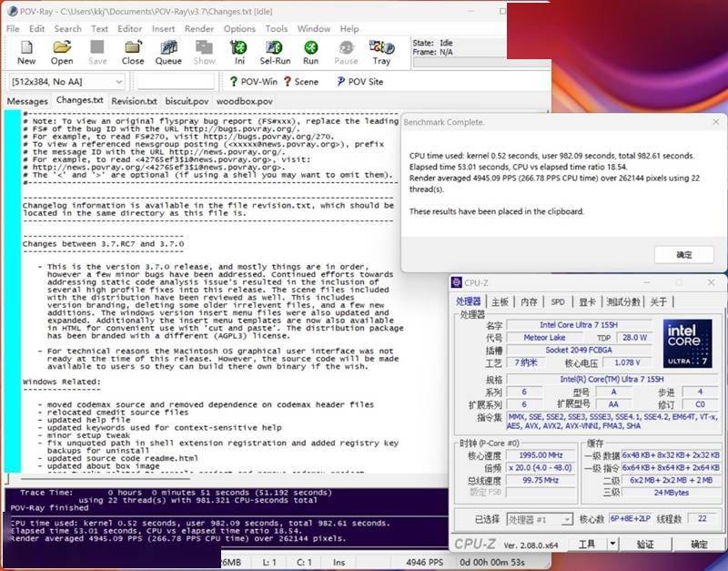Image resolution: width=728 pixels, height=571 pixels.
Task: Switch to the 内存 tab in CPU-Z
Action: pos(529,302)
